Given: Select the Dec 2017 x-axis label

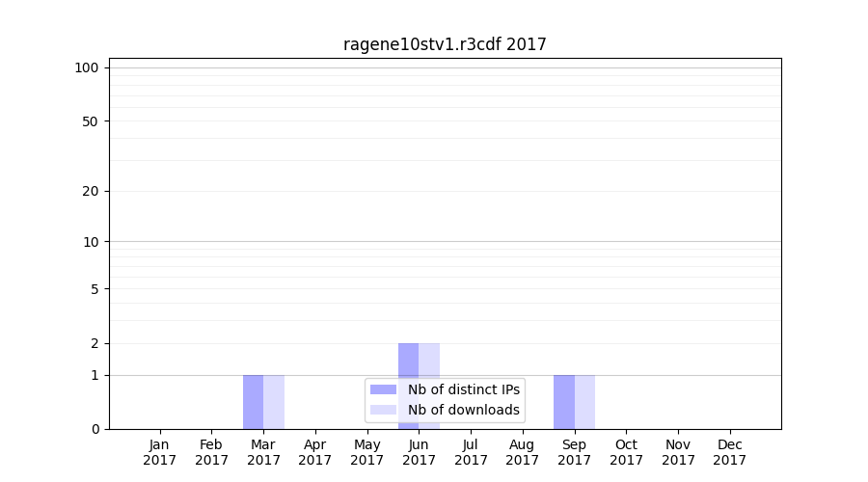Looking at the screenshot, I should [729, 452].
